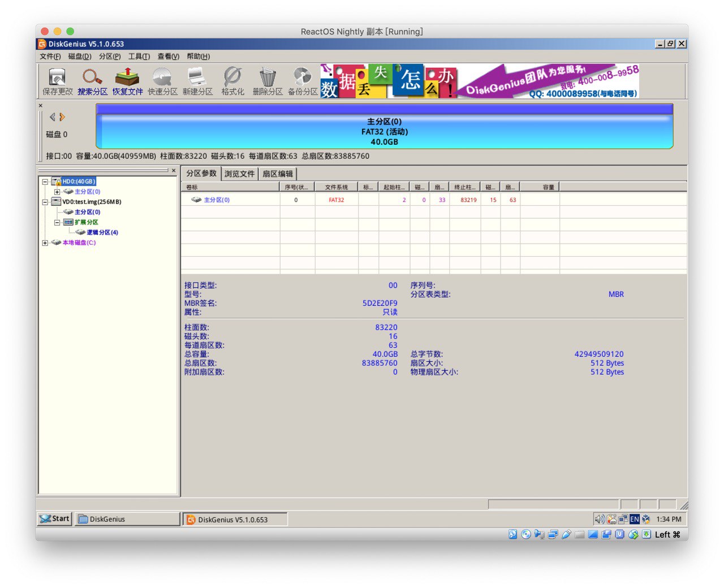
Task: Open the 文件(F) menu
Action: click(50, 57)
